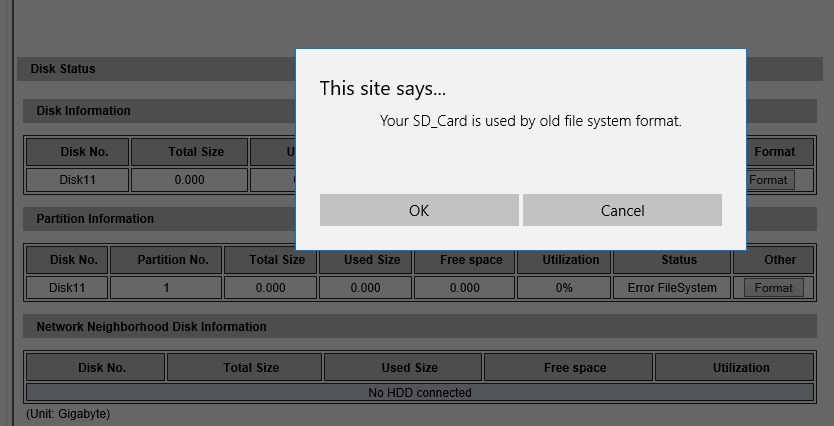
Task: Click Free space header in Partition Information table
Action: [x=464, y=260]
